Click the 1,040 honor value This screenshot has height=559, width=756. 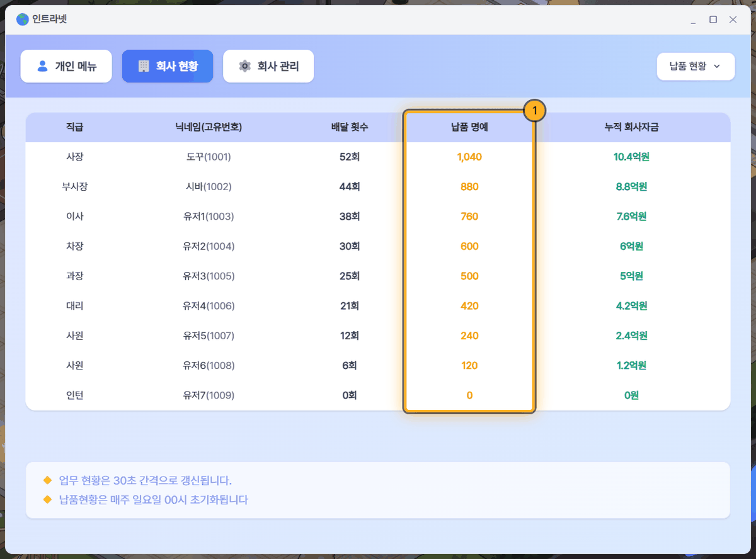[x=469, y=157]
